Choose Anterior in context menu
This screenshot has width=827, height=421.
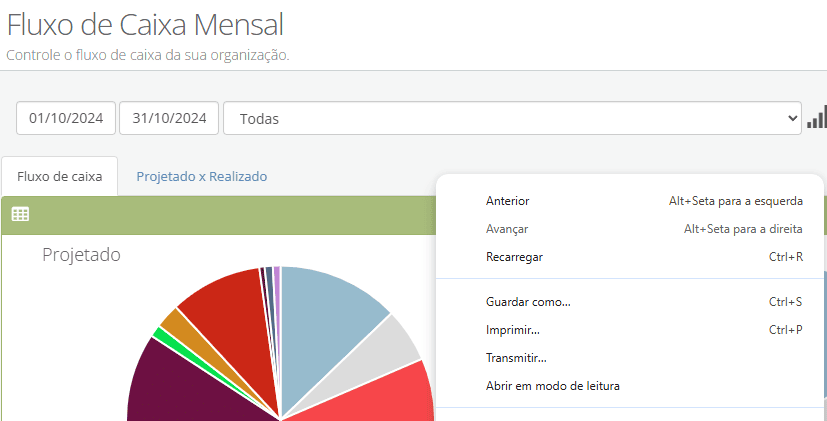[x=630, y=201]
